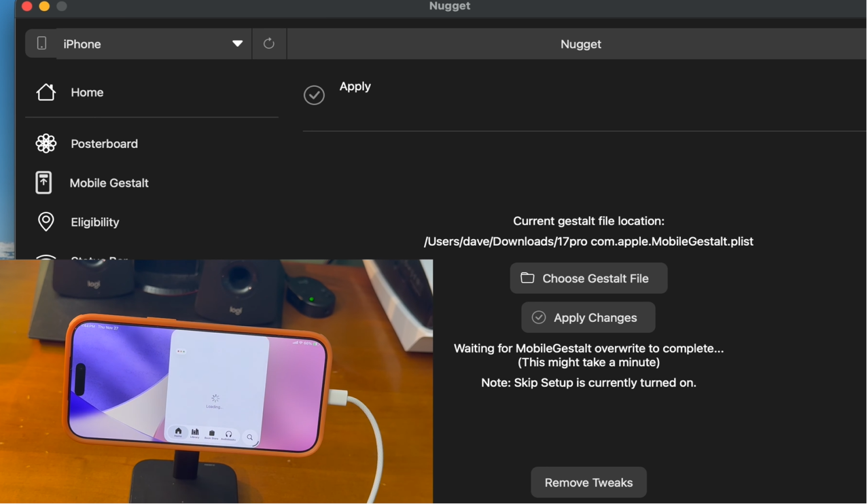Click the checkmark icon in Apply Changes

(x=539, y=317)
